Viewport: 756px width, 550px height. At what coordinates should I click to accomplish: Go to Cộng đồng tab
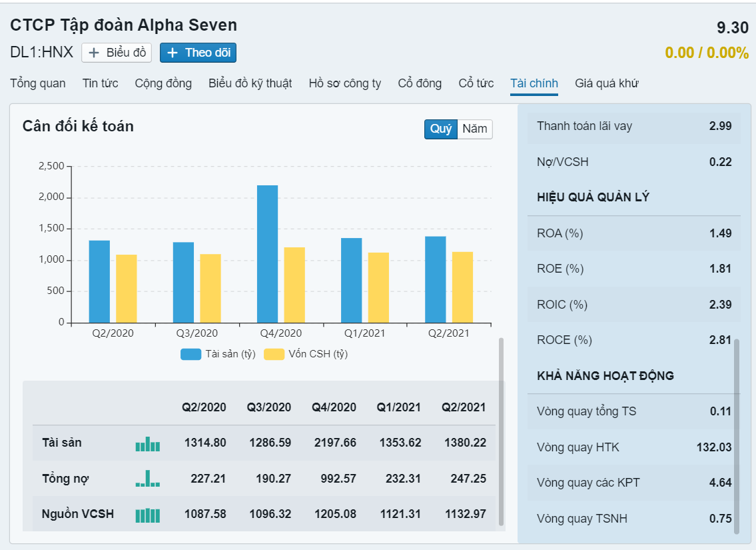[x=163, y=83]
